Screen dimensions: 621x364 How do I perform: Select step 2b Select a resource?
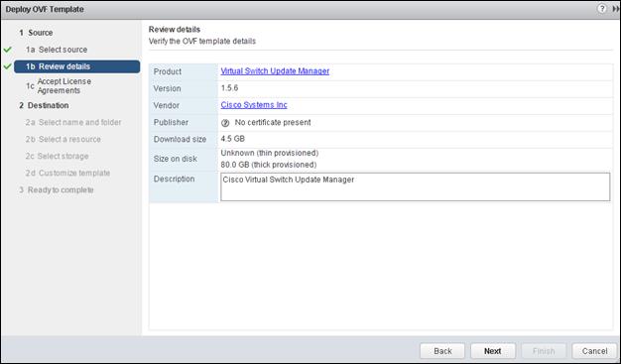click(63, 140)
